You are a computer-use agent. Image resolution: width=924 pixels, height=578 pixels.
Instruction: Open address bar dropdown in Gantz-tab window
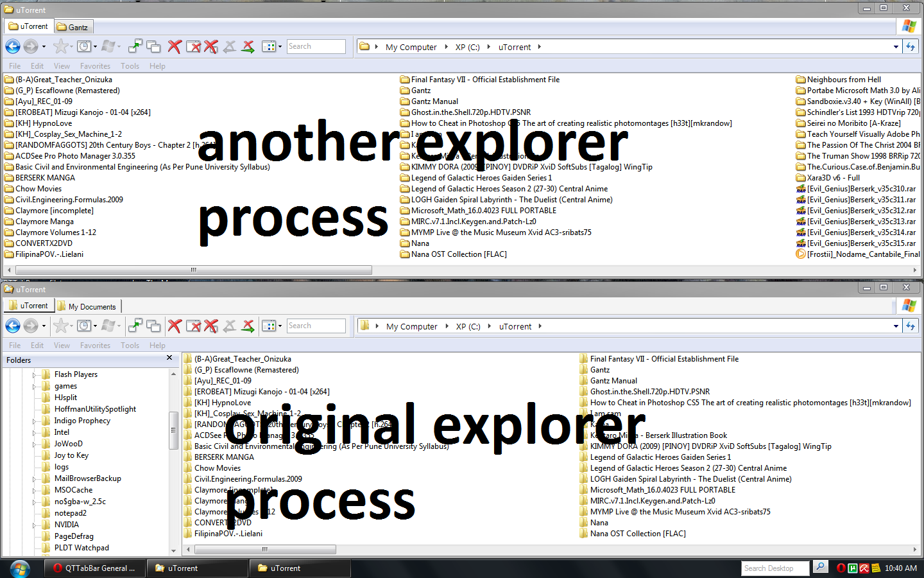coord(896,47)
